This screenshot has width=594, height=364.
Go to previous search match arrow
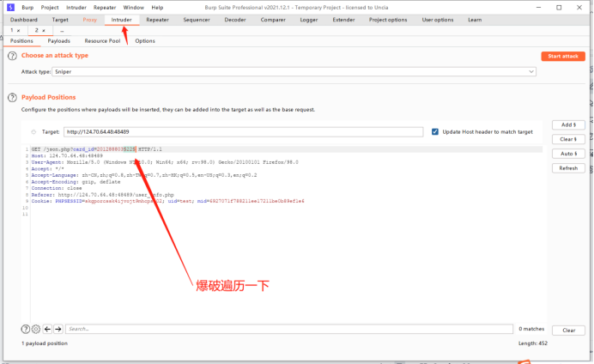point(47,329)
